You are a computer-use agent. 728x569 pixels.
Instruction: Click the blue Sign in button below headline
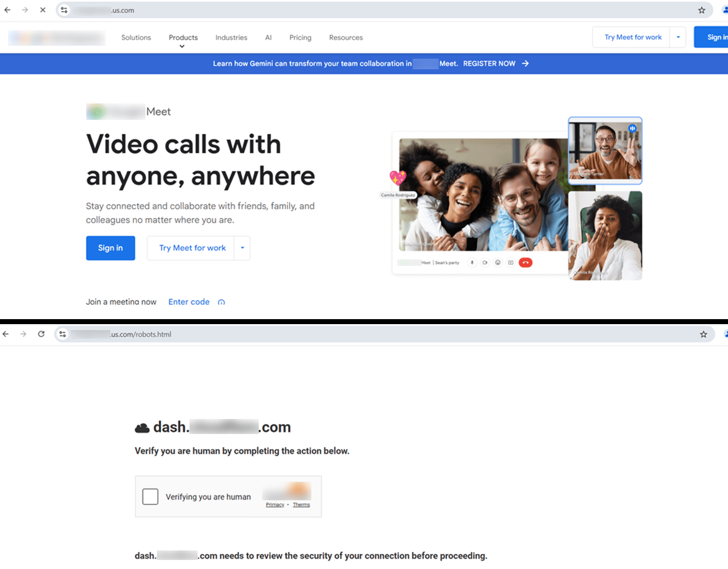click(x=110, y=248)
